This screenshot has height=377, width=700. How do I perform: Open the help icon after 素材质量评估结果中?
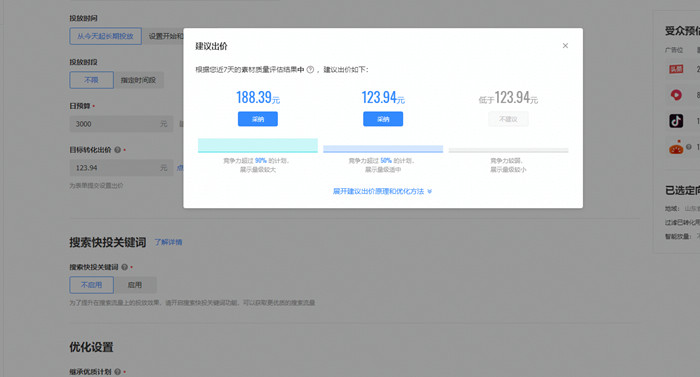click(310, 70)
